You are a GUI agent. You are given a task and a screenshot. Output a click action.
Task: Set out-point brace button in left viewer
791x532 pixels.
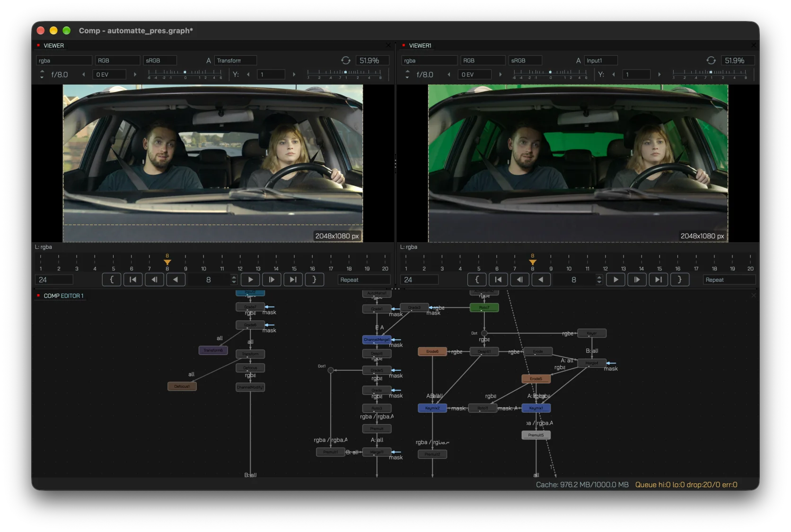[x=314, y=279]
